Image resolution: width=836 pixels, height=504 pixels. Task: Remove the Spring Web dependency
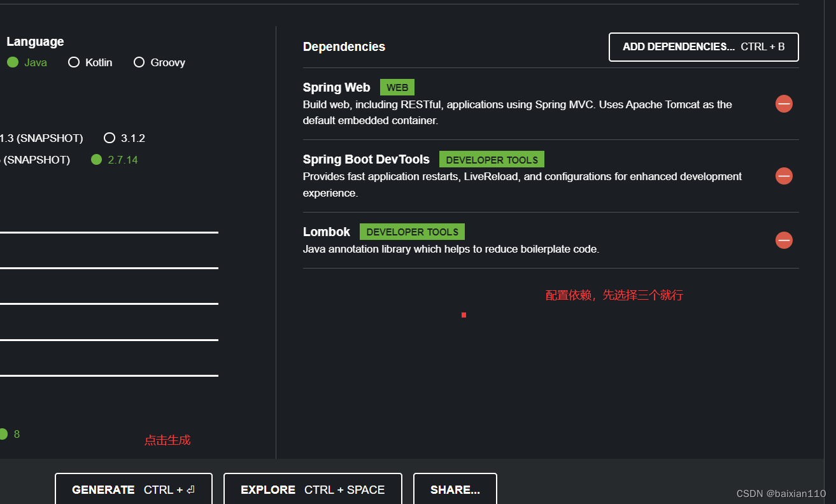click(784, 104)
